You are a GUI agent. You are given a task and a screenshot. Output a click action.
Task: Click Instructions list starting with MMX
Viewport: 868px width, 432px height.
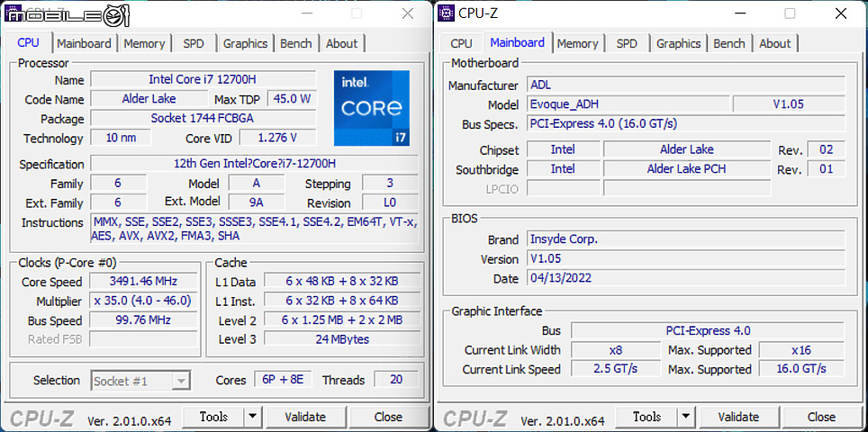pyautogui.click(x=255, y=229)
